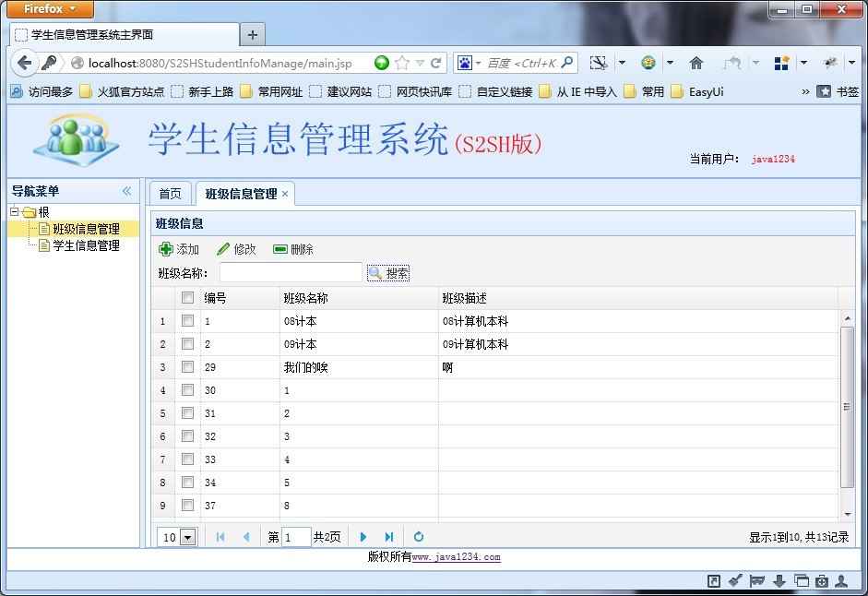Image resolution: width=868 pixels, height=596 pixels.
Task: Open the Firefox menu button
Action: [x=51, y=9]
